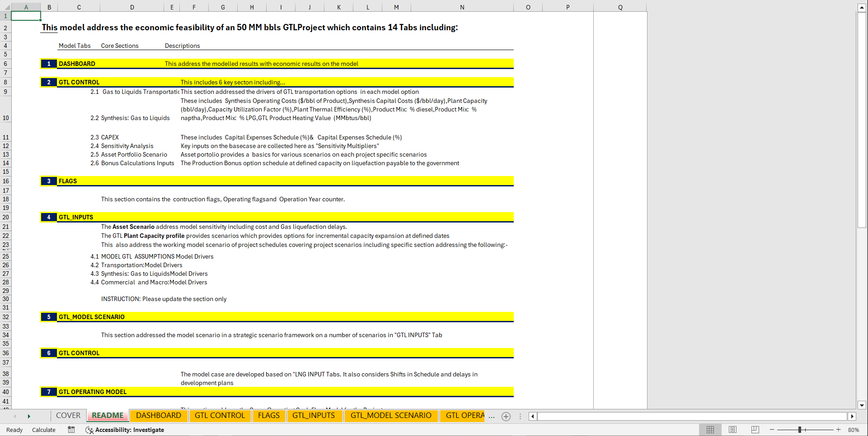This screenshot has height=436, width=868.
Task: Open the DASHBOARD sheet tab
Action: coord(159,415)
